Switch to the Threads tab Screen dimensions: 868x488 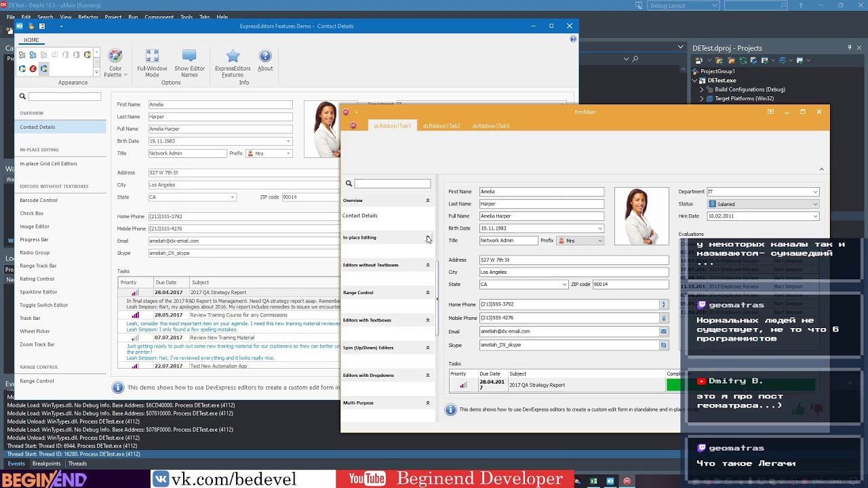click(x=77, y=464)
